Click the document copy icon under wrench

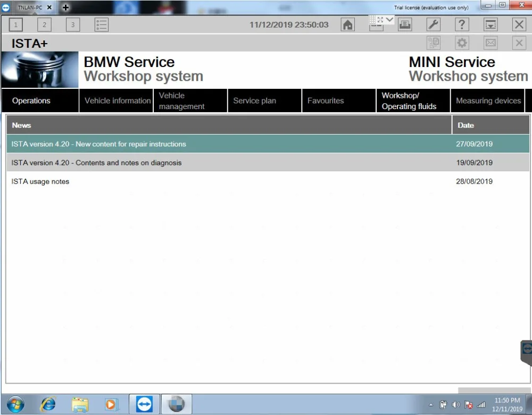coord(433,43)
